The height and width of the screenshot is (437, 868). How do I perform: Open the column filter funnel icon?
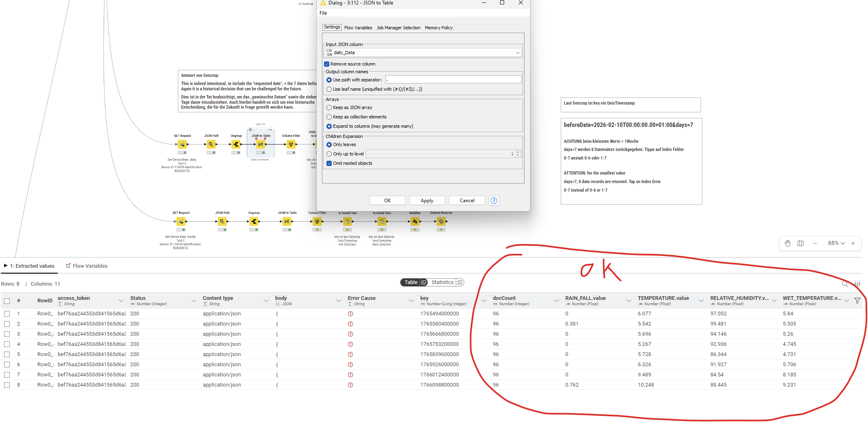pyautogui.click(x=857, y=301)
